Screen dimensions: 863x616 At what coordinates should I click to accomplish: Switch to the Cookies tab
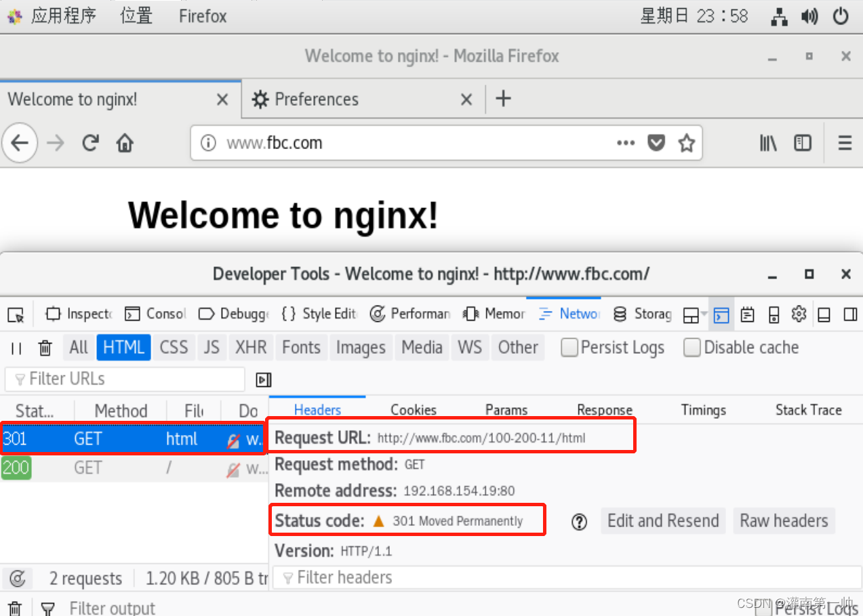pos(414,410)
